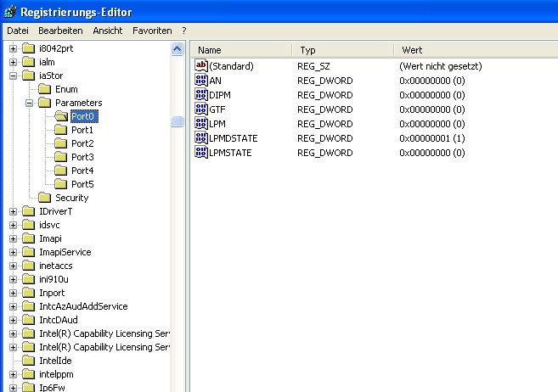Click the iaStor folder icon

[x=29, y=76]
